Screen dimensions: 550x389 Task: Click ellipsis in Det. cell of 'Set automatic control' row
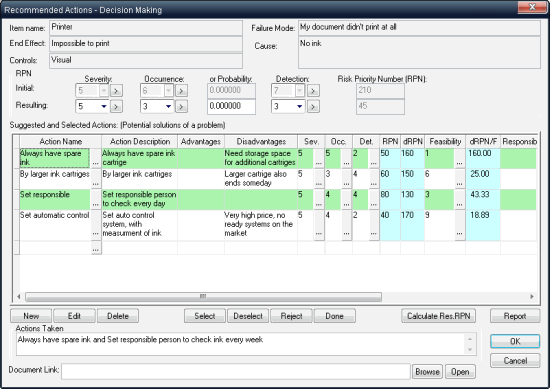tap(374, 226)
